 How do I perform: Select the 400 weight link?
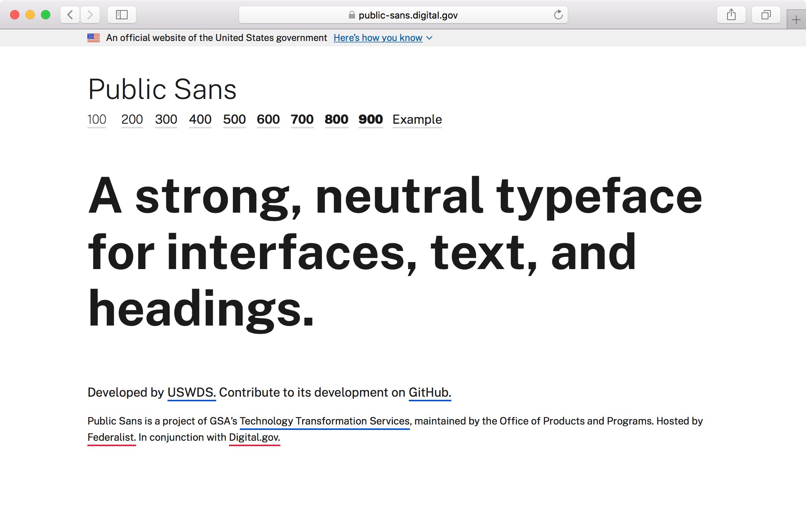[200, 119]
